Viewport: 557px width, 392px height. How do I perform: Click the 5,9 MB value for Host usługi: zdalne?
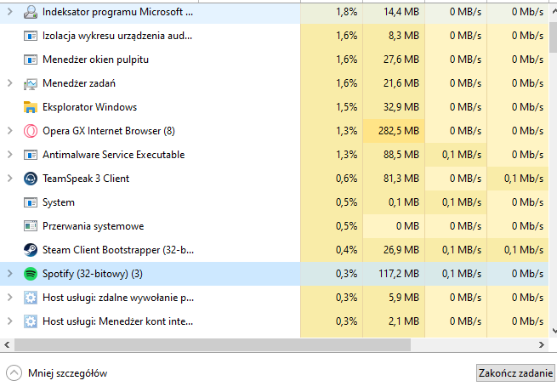tap(404, 298)
